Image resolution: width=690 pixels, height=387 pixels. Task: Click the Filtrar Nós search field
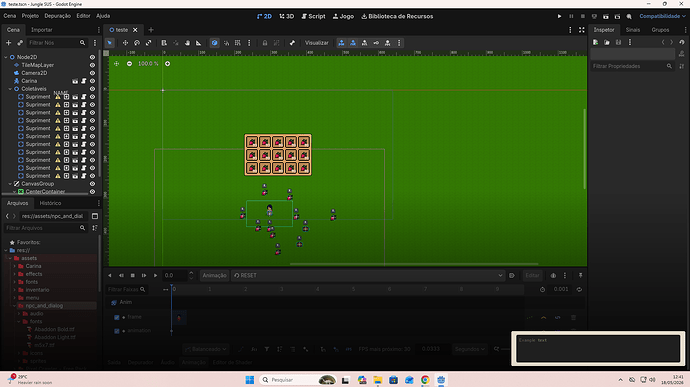(57, 43)
